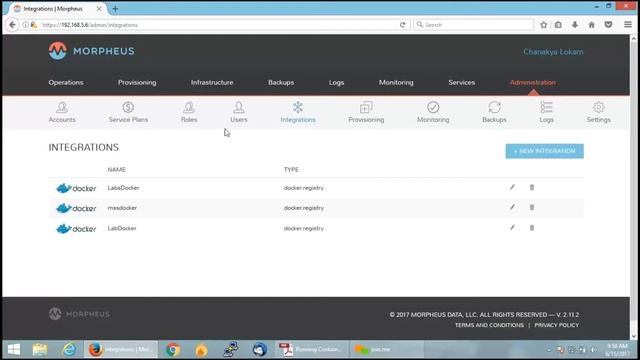
Task: Select the Administration menu
Action: click(533, 82)
